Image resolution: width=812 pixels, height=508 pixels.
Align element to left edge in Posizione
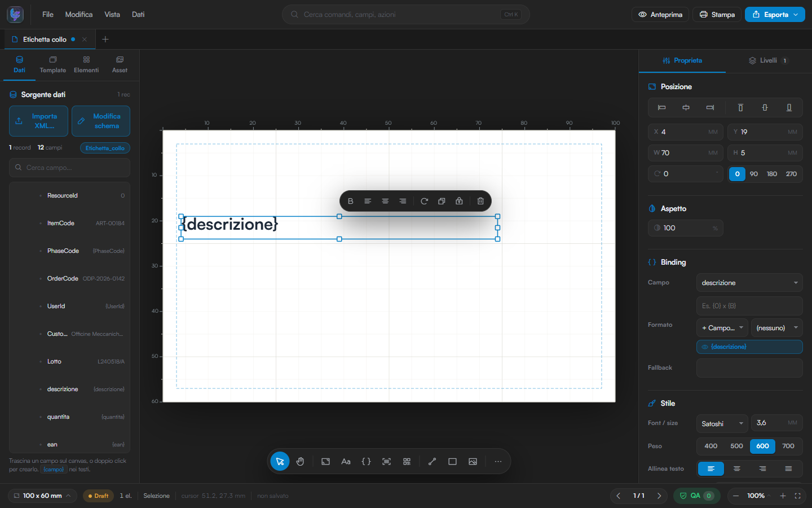pyautogui.click(x=662, y=107)
